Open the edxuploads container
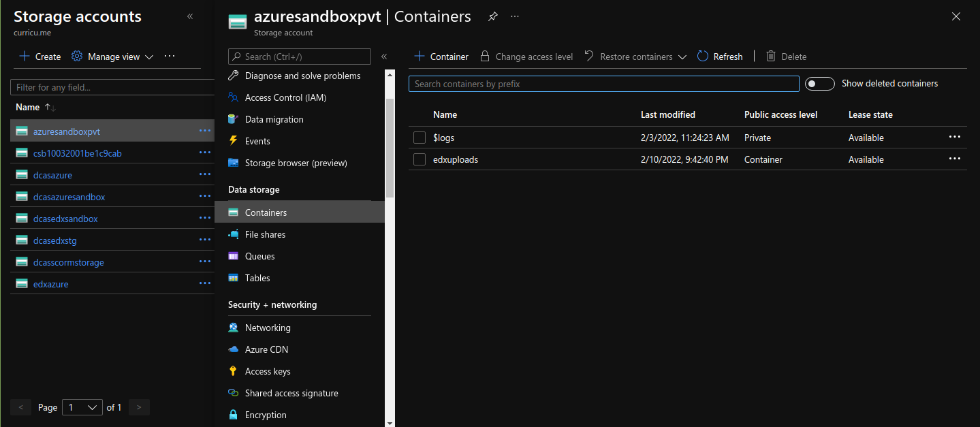Image resolution: width=980 pixels, height=427 pixels. (456, 159)
